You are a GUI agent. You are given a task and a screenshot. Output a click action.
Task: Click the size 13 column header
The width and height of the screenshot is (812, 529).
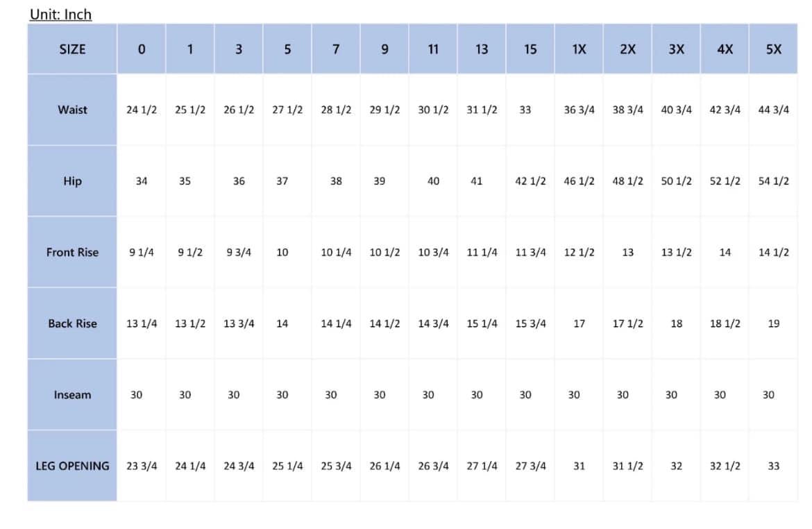(482, 49)
